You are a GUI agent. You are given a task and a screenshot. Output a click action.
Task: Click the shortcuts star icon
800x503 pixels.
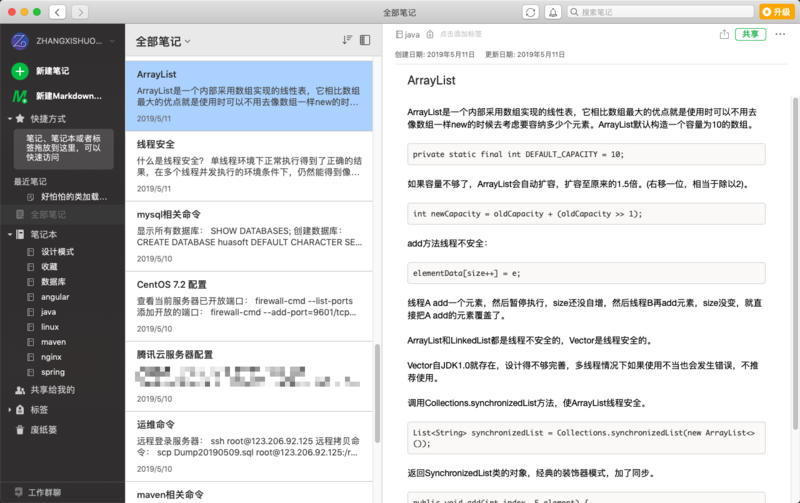coord(20,119)
